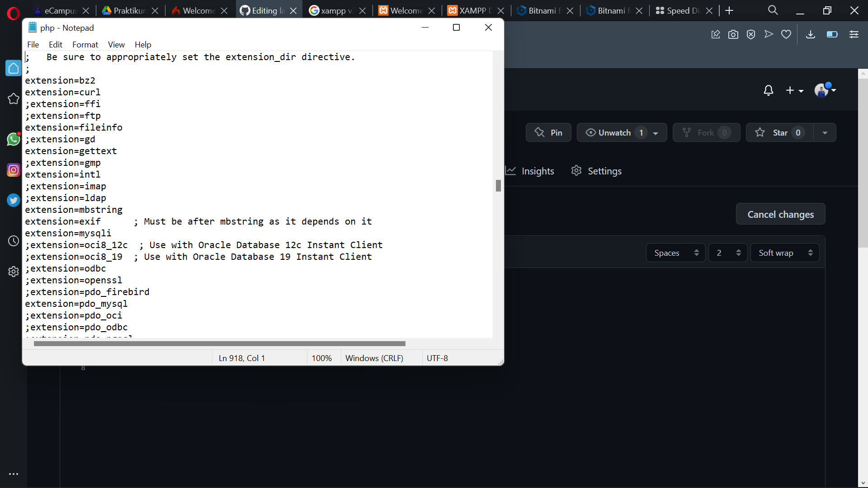Expand the Star button dropdown arrow
The width and height of the screenshot is (868, 488).
pos(825,132)
